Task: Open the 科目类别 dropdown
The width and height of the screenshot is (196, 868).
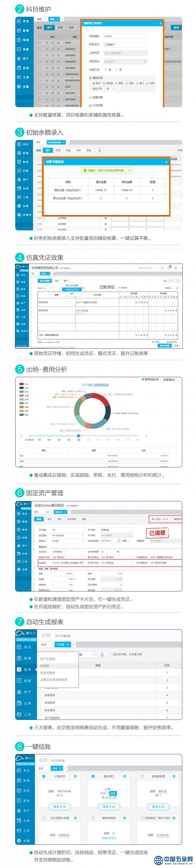Action: tap(125, 61)
